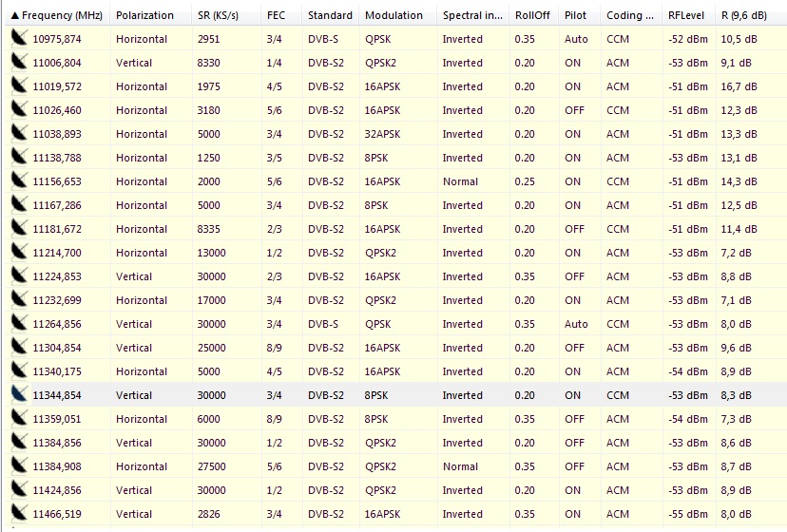Sort by SR (KS/s) column header
Image resolution: width=787 pixels, height=532 pixels.
[218, 15]
